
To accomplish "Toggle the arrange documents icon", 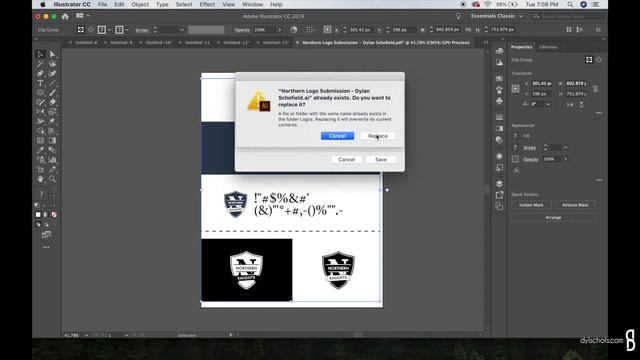I will [82, 16].
